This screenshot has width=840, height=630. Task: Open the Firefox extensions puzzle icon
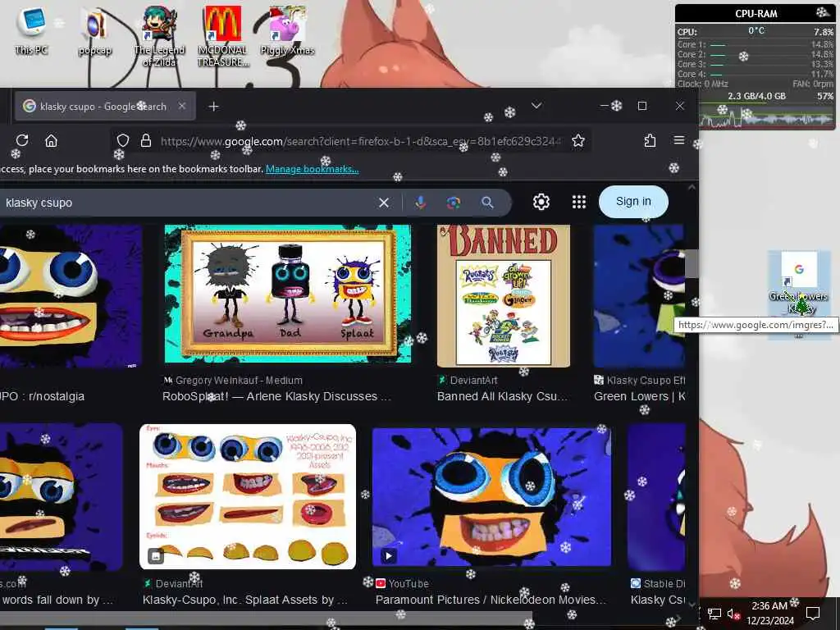coord(650,140)
